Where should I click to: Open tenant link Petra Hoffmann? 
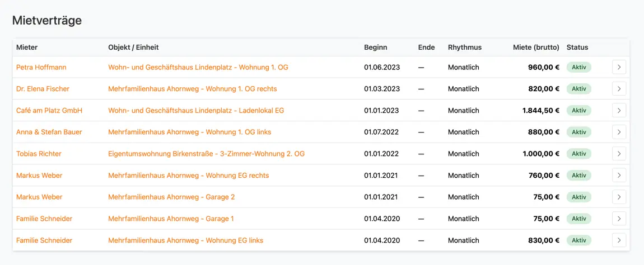click(x=41, y=67)
